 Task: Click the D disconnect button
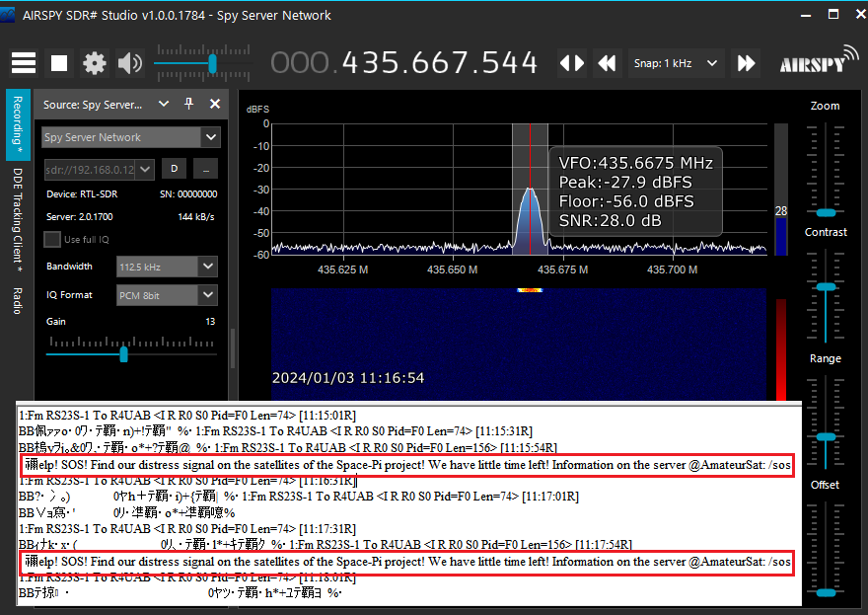[x=174, y=169]
